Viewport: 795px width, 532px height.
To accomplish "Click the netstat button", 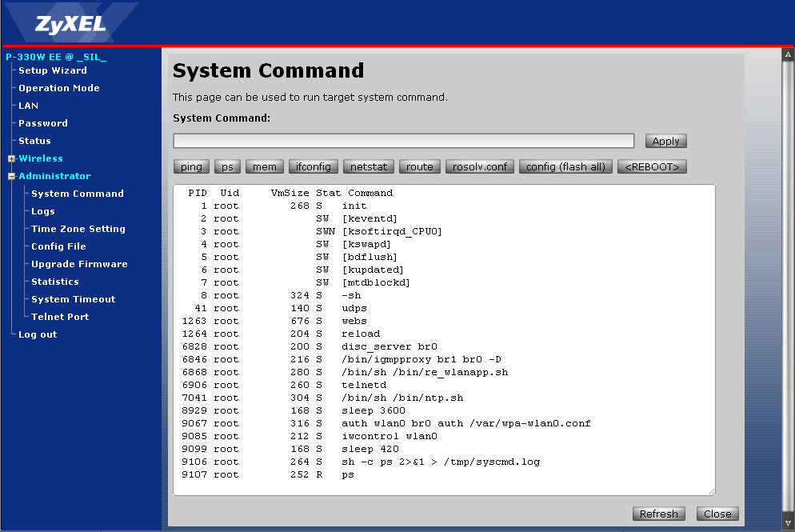I will [369, 167].
